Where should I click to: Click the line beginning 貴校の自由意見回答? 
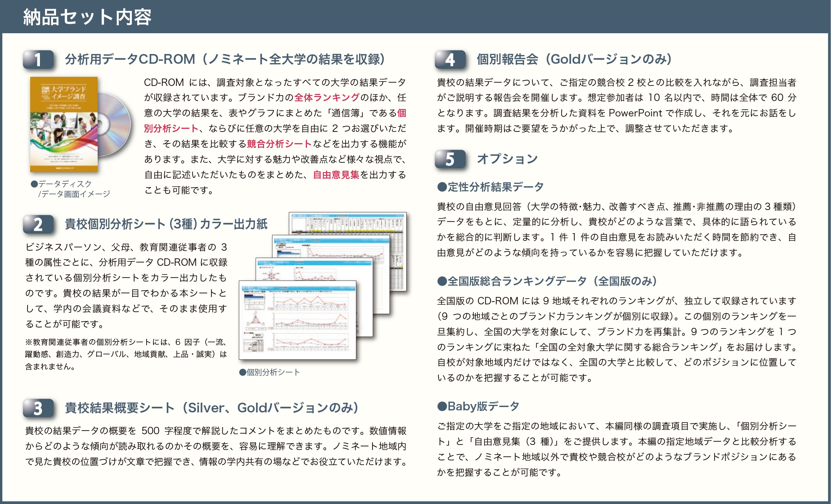[x=617, y=206]
